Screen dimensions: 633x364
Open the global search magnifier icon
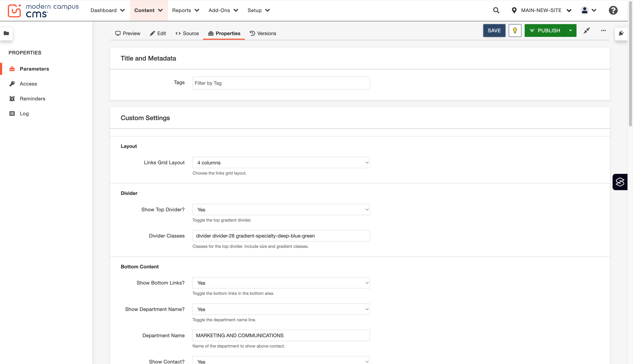[496, 10]
